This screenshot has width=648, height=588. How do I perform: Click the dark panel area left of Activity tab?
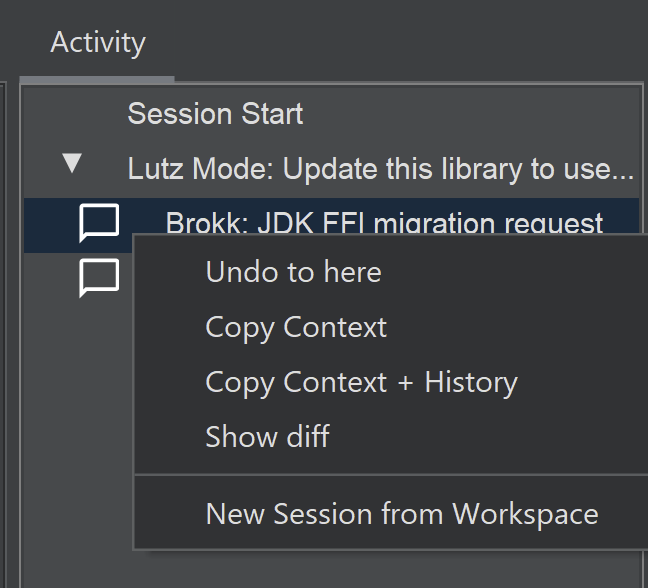(x=10, y=40)
